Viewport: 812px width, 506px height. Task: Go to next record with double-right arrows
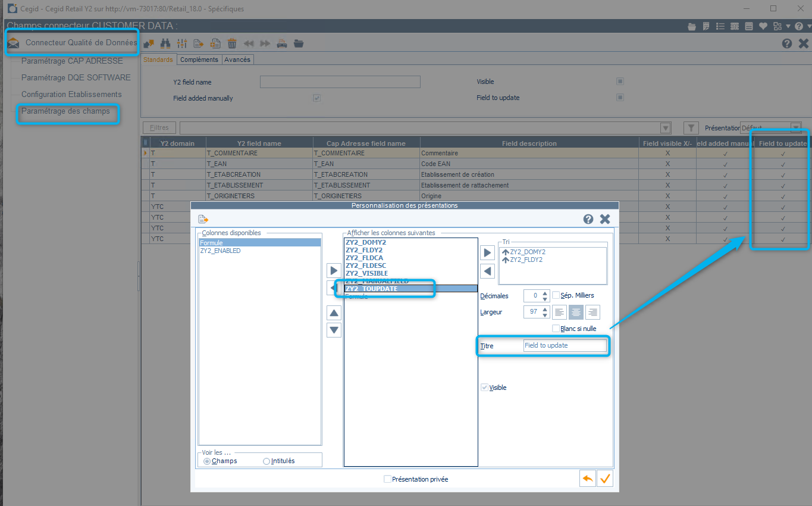[x=265, y=43]
